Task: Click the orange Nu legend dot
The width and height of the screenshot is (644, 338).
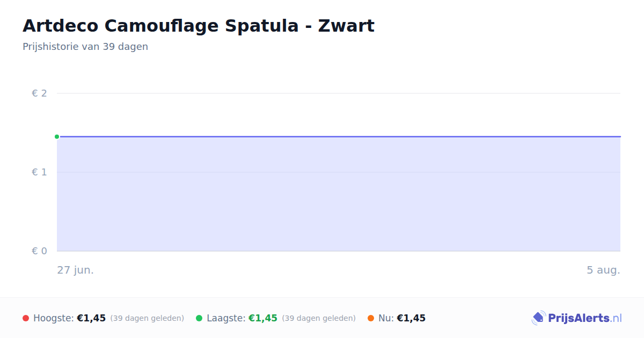Action: 371,318
